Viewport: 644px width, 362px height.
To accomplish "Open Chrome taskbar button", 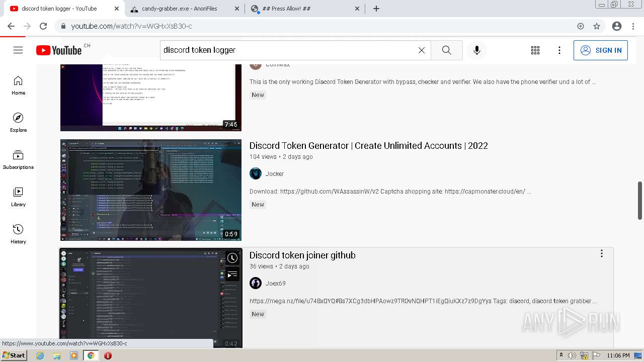I will click(91, 355).
